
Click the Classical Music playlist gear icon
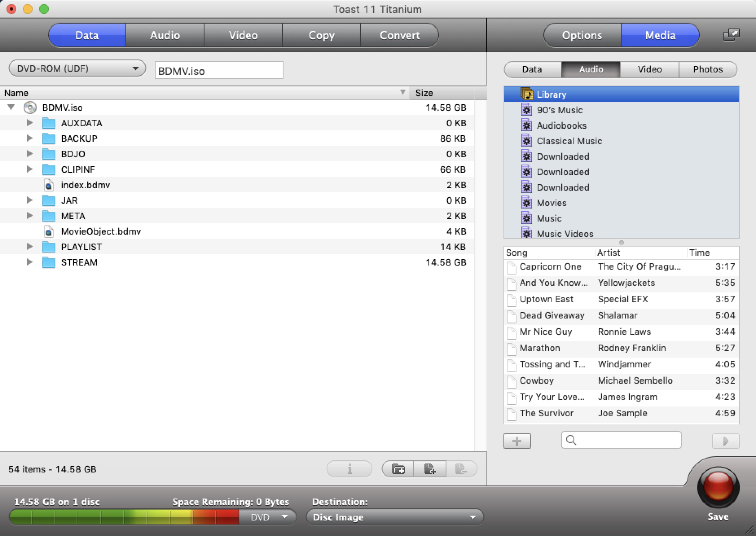coord(527,141)
